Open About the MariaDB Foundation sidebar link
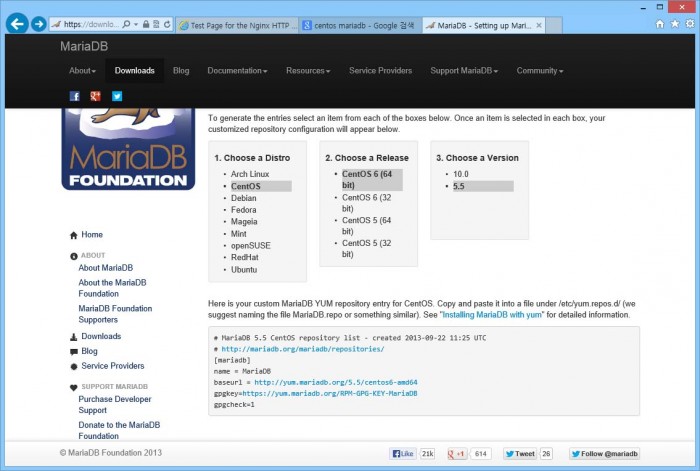This screenshot has width=700, height=471. 112,288
